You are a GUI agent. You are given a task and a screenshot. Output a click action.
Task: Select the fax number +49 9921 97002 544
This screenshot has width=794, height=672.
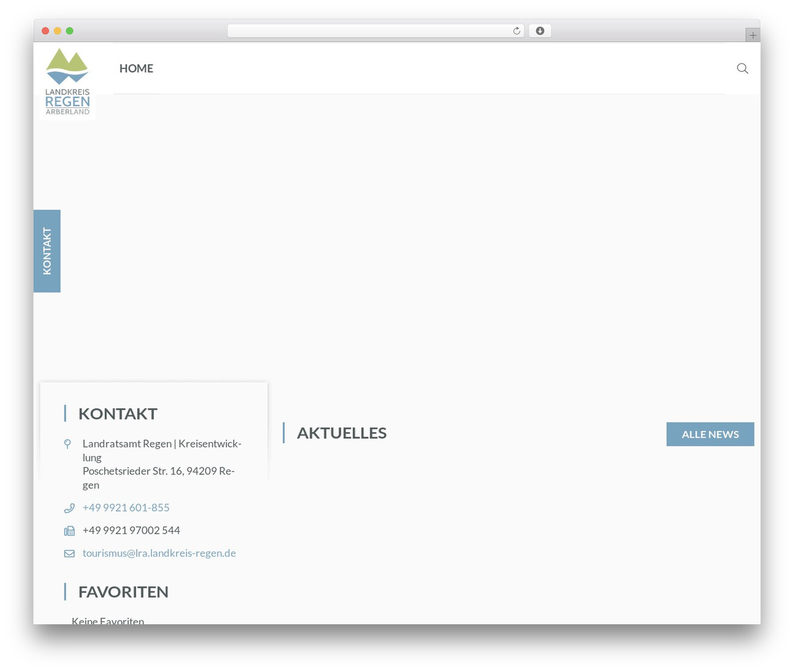(132, 531)
